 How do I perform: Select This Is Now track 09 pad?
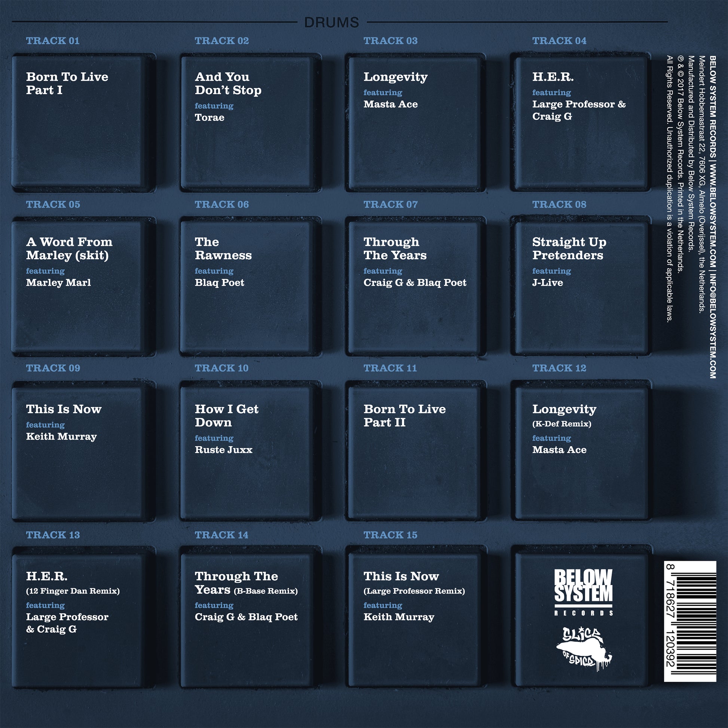pyautogui.click(x=84, y=452)
